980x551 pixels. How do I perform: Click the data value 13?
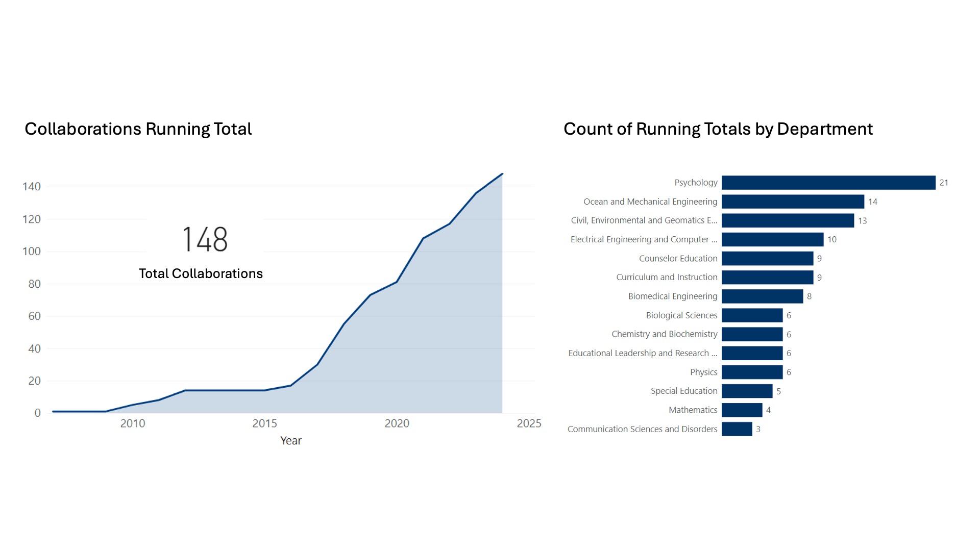(863, 220)
